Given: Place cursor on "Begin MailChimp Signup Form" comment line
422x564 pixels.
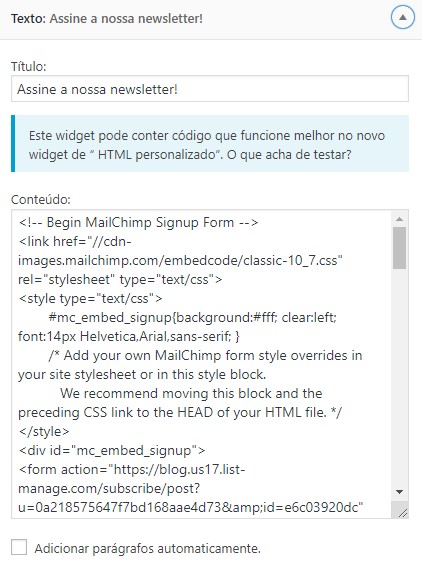Looking at the screenshot, I should click(139, 222).
